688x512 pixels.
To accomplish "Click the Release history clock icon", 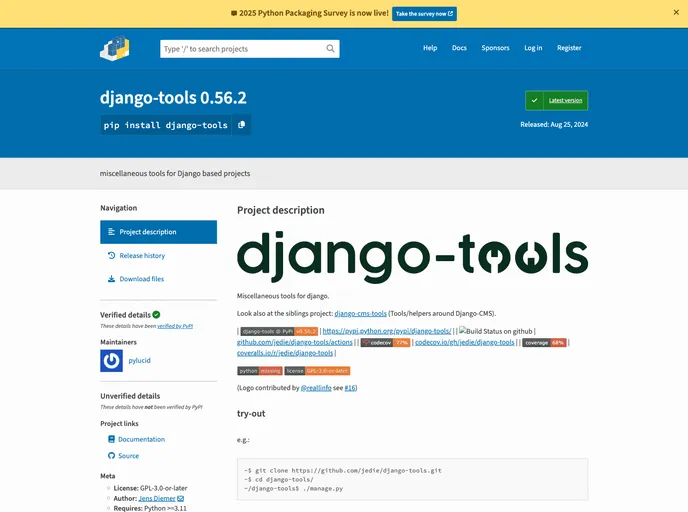I will point(111,255).
